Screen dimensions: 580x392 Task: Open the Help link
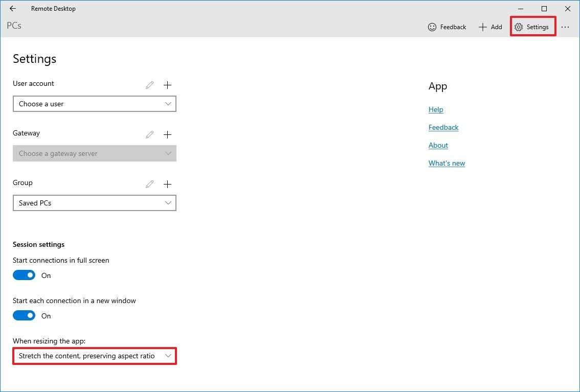click(436, 109)
